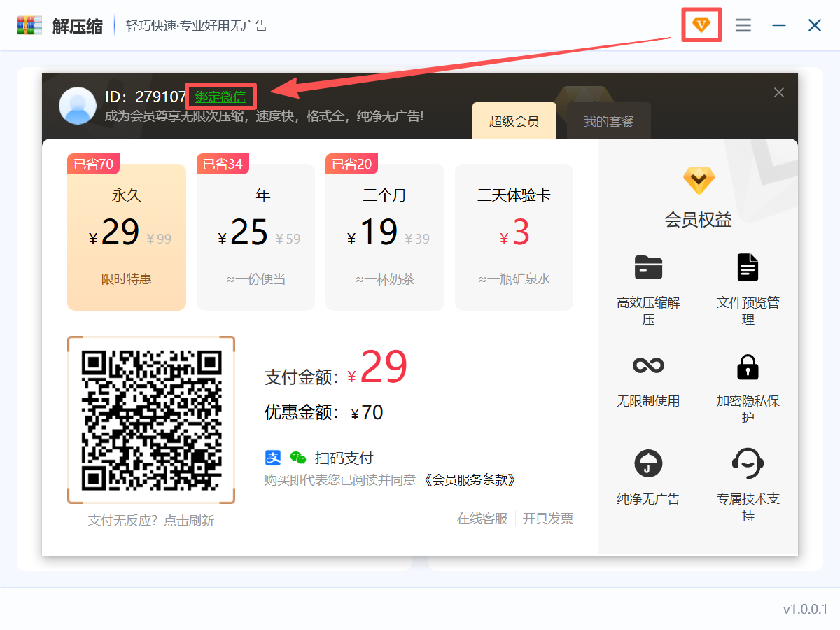Select the 三个月 ¥19 membership plan
Viewport: 840px width, 630px height.
384,237
